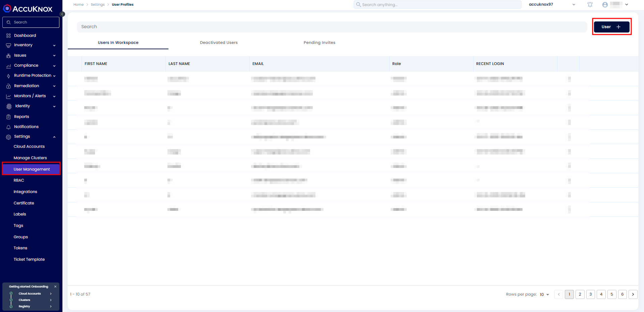Click the Runtime Protection icon
The image size is (644, 312).
[x=8, y=76]
